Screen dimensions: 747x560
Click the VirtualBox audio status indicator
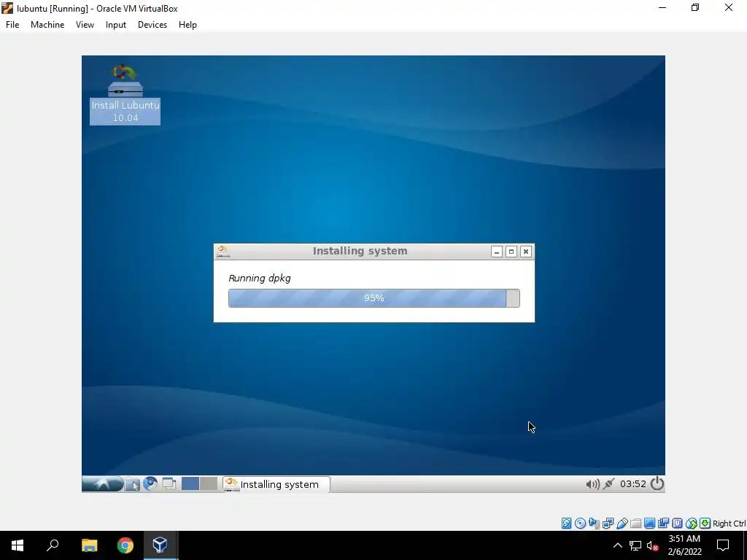594,524
